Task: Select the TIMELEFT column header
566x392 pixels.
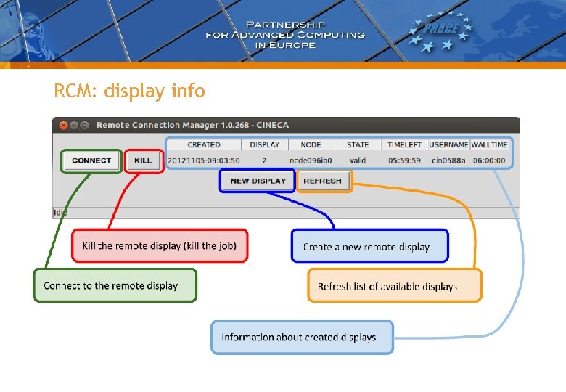Action: (405, 144)
